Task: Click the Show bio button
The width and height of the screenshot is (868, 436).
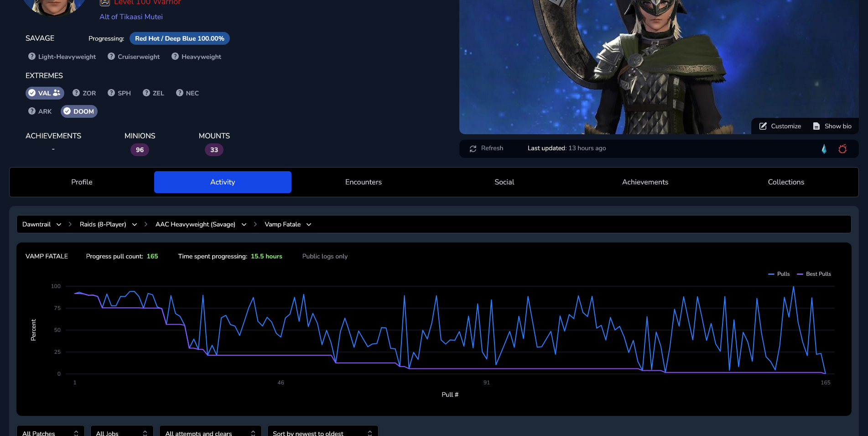Action: point(832,126)
